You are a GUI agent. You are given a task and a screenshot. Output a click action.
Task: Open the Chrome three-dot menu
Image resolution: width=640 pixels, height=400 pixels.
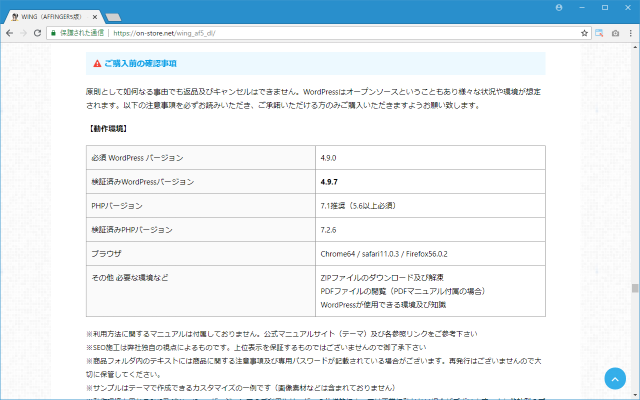(630, 33)
